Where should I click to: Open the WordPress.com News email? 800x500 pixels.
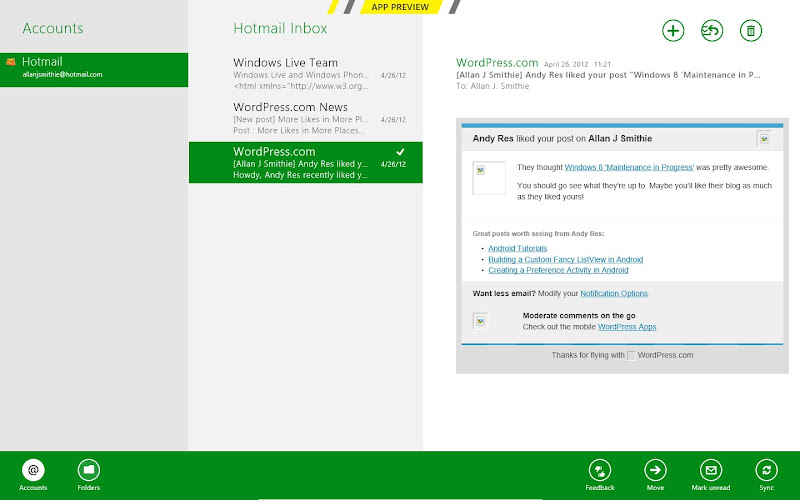(306, 118)
